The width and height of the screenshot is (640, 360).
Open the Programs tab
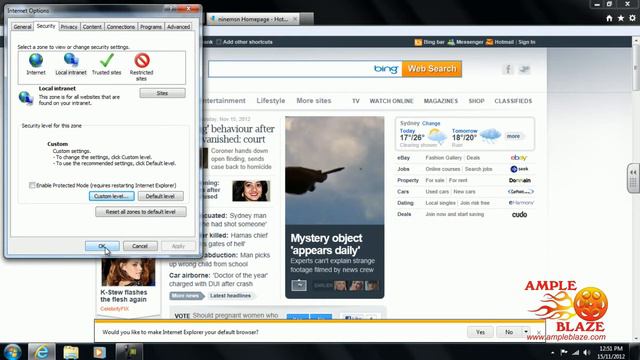[151, 27]
